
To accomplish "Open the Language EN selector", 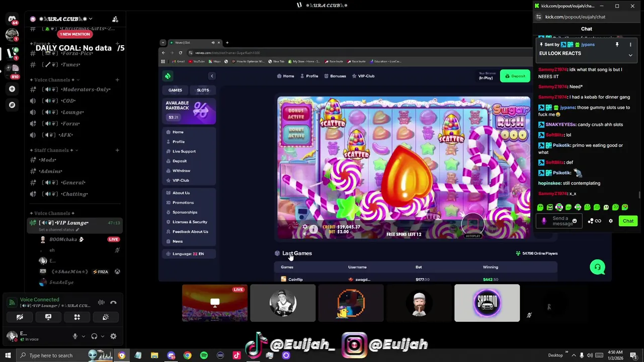I will [x=189, y=254].
